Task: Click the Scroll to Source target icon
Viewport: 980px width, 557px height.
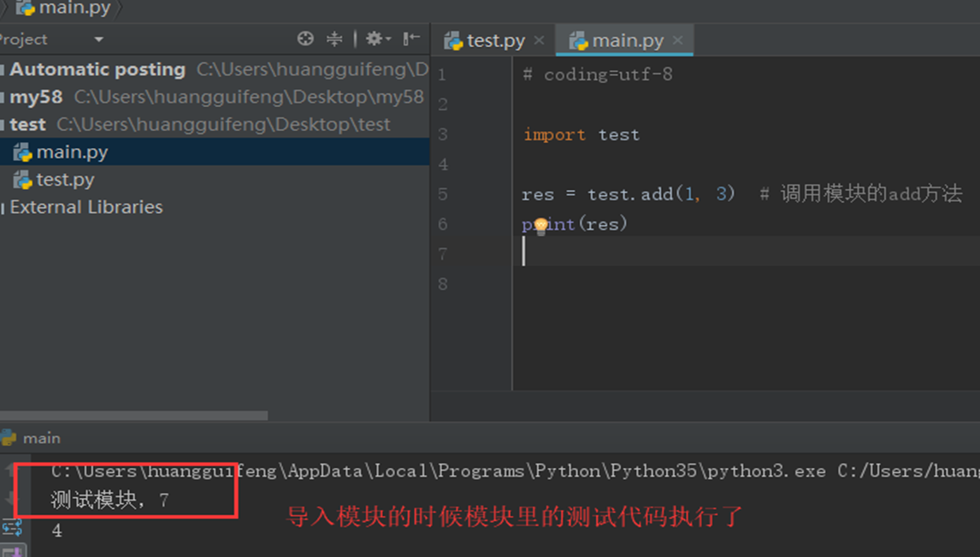Action: (305, 39)
